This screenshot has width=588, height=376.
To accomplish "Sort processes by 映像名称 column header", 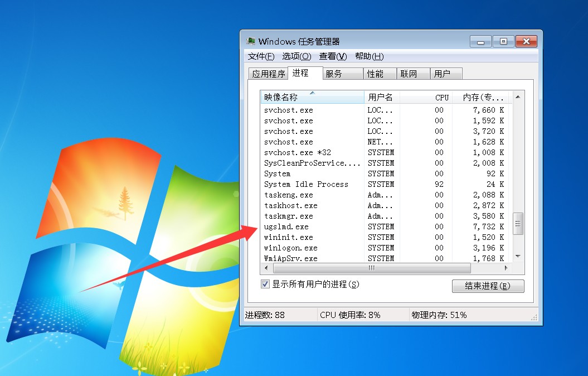I will point(312,97).
